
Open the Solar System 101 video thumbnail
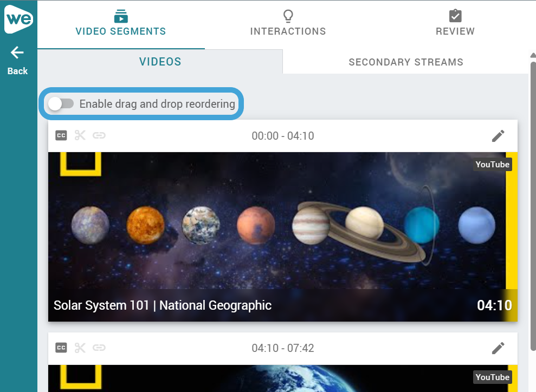click(283, 237)
